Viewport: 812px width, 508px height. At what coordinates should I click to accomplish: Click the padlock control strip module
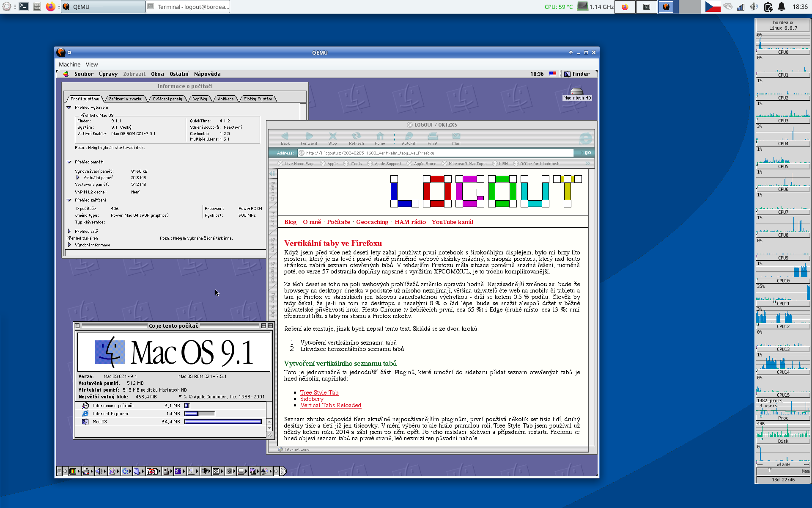tap(166, 471)
